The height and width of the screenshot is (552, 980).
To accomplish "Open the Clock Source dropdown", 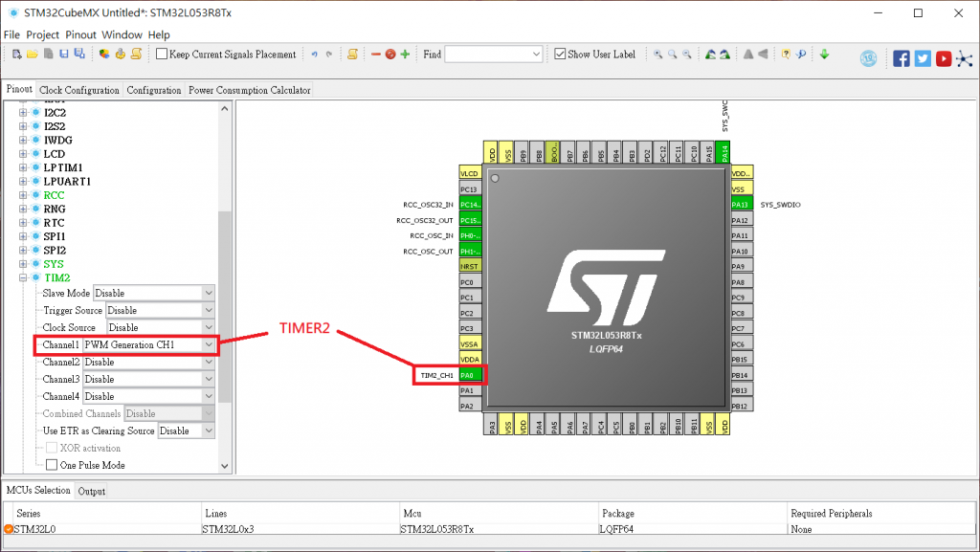I will pyautogui.click(x=161, y=327).
